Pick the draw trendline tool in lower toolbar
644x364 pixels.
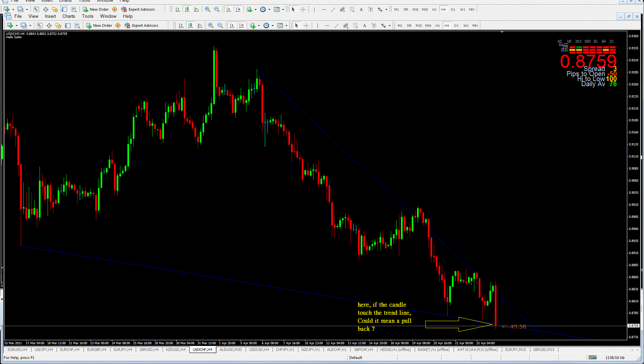click(x=336, y=25)
